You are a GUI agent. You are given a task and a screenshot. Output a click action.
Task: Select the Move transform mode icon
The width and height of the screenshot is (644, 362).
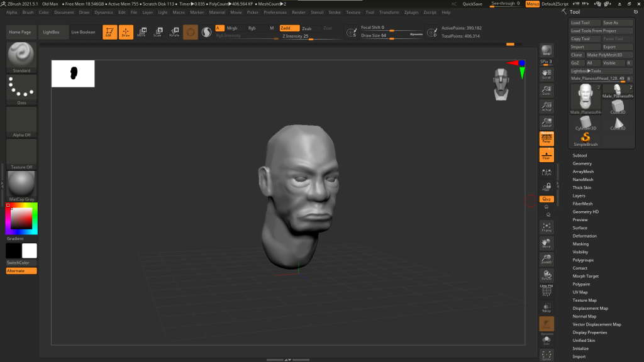click(x=142, y=32)
